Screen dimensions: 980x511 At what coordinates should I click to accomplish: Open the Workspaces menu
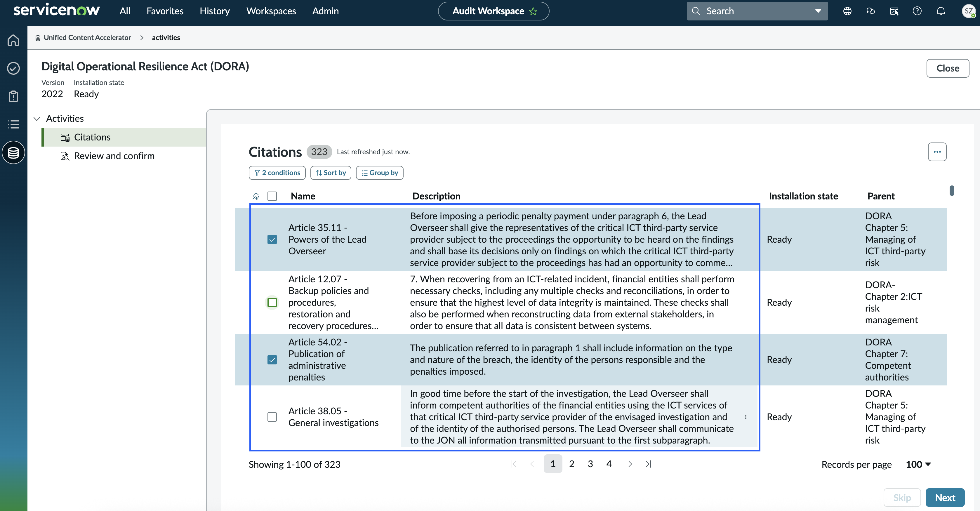pos(271,11)
